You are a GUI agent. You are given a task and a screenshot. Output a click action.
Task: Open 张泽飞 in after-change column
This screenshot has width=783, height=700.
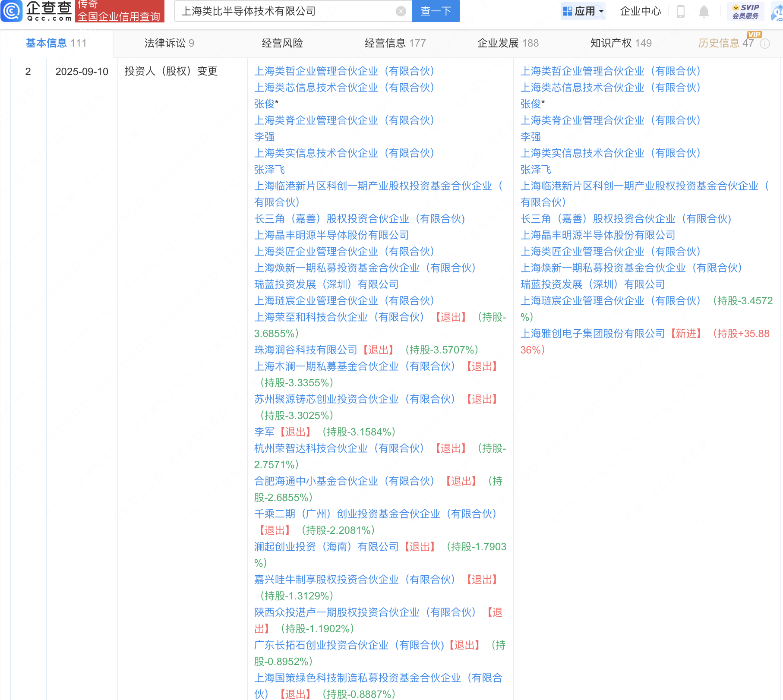pyautogui.click(x=536, y=170)
